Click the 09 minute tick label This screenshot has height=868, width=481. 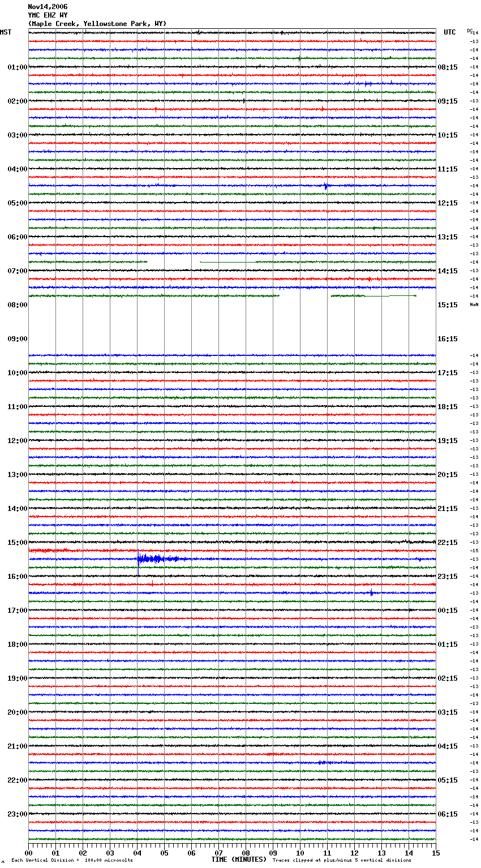[273, 853]
